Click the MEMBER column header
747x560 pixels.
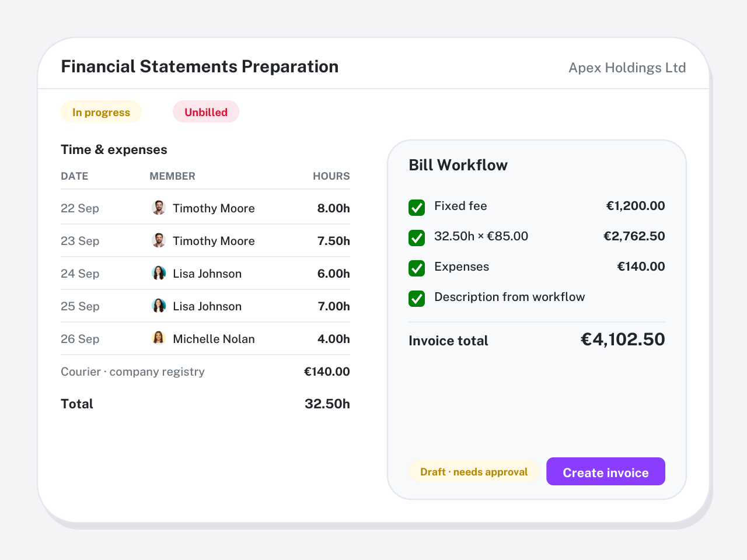(172, 176)
